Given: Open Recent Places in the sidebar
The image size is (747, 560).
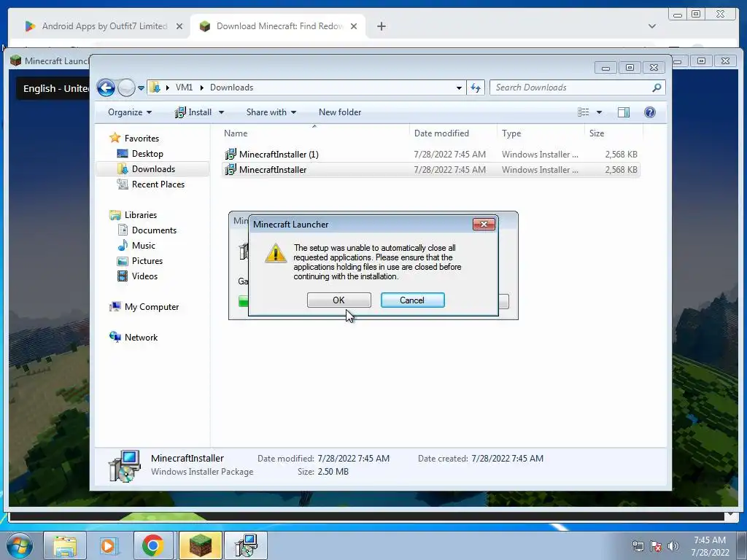Looking at the screenshot, I should (151, 184).
